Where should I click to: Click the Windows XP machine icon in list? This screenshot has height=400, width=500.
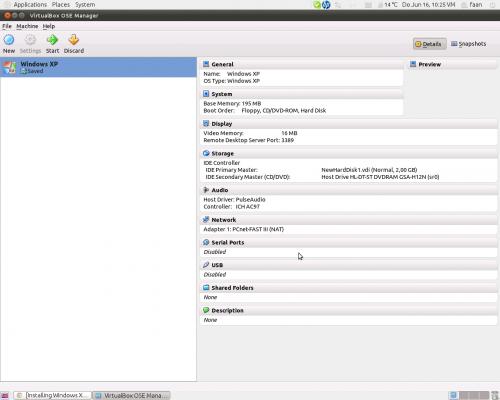click(x=10, y=67)
